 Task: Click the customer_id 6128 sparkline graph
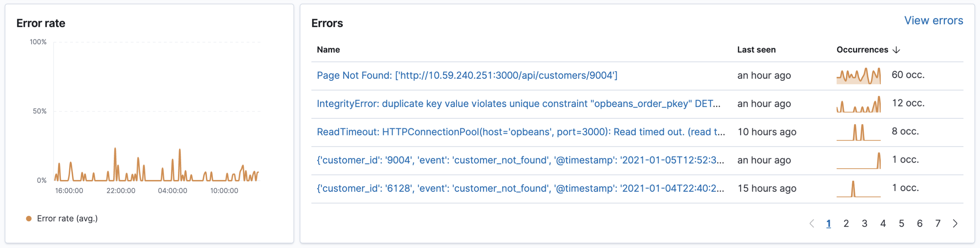point(858,189)
